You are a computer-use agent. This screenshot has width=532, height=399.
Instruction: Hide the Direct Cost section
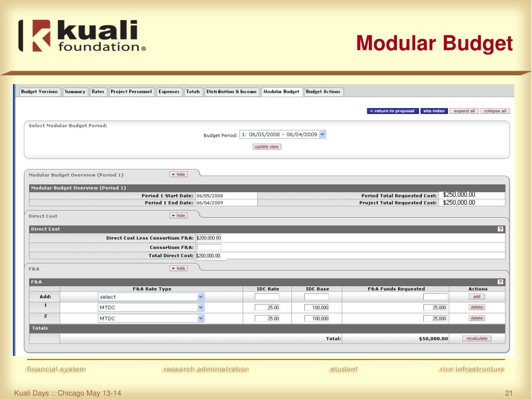(x=179, y=216)
